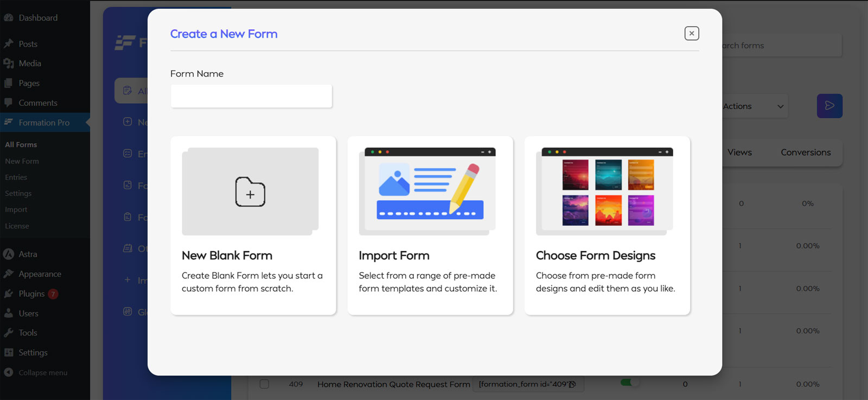Screen dimensions: 868x400
Task: Open Formation Pro Settings submenu link
Action: click(18, 194)
